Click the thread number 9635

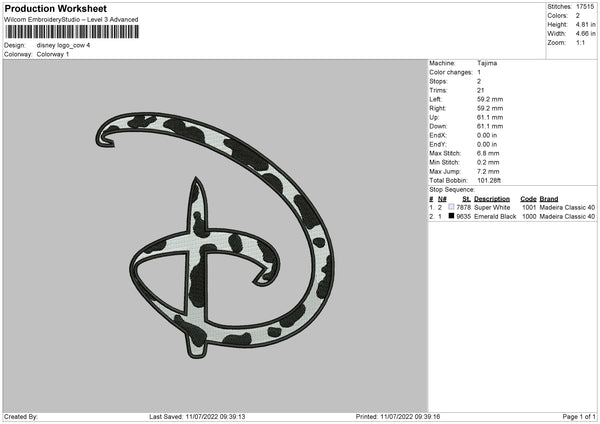[463, 217]
